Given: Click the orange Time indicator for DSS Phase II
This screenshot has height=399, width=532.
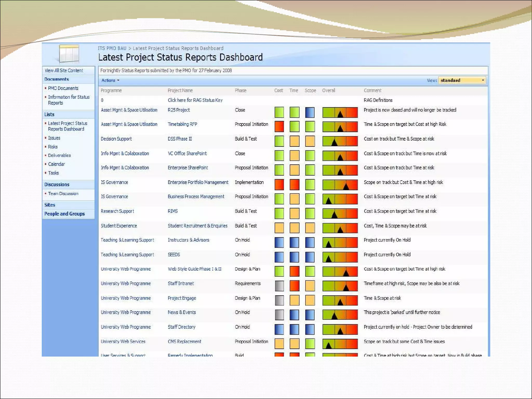Looking at the screenshot, I should coord(294,141).
